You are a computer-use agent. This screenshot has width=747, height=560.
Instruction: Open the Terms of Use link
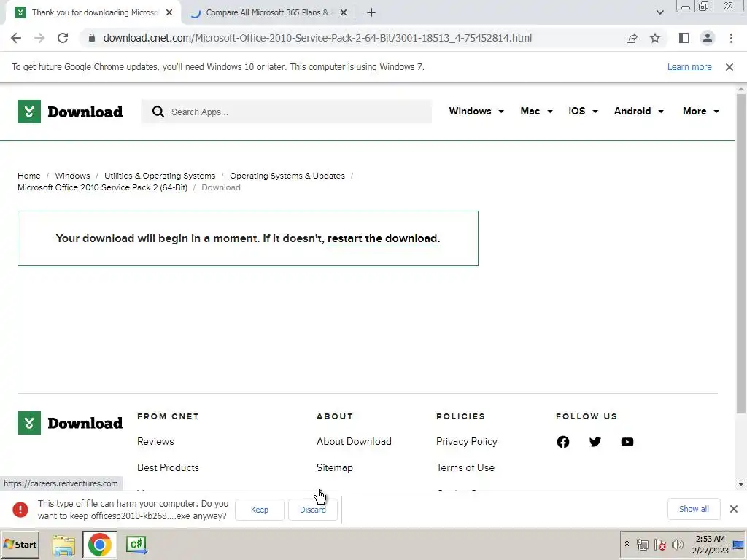click(x=465, y=467)
